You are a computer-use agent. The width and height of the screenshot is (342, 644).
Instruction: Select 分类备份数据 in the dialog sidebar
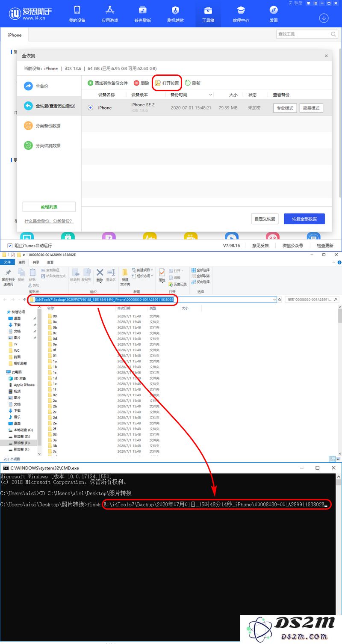[x=49, y=126]
